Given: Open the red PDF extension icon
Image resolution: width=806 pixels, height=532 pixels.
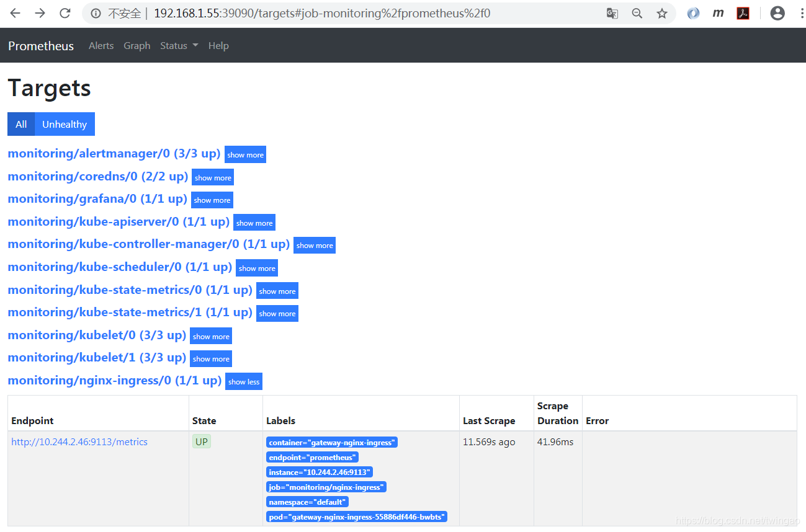Looking at the screenshot, I should [x=743, y=13].
